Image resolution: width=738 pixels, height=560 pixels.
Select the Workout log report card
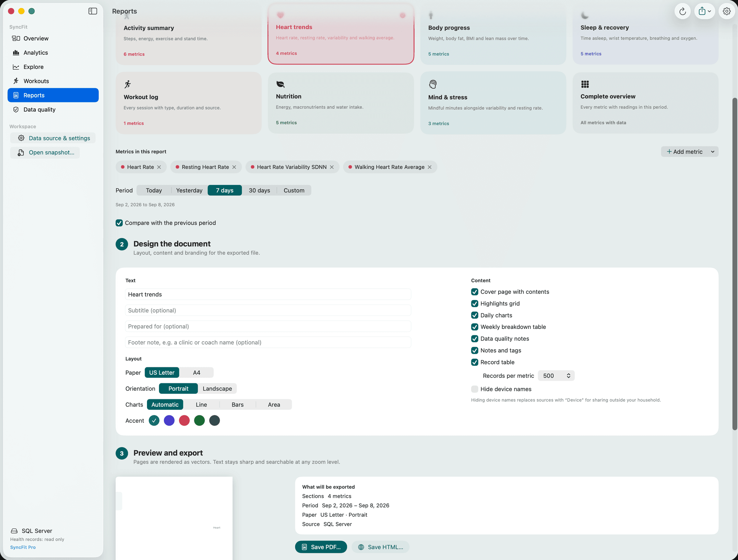click(x=188, y=103)
